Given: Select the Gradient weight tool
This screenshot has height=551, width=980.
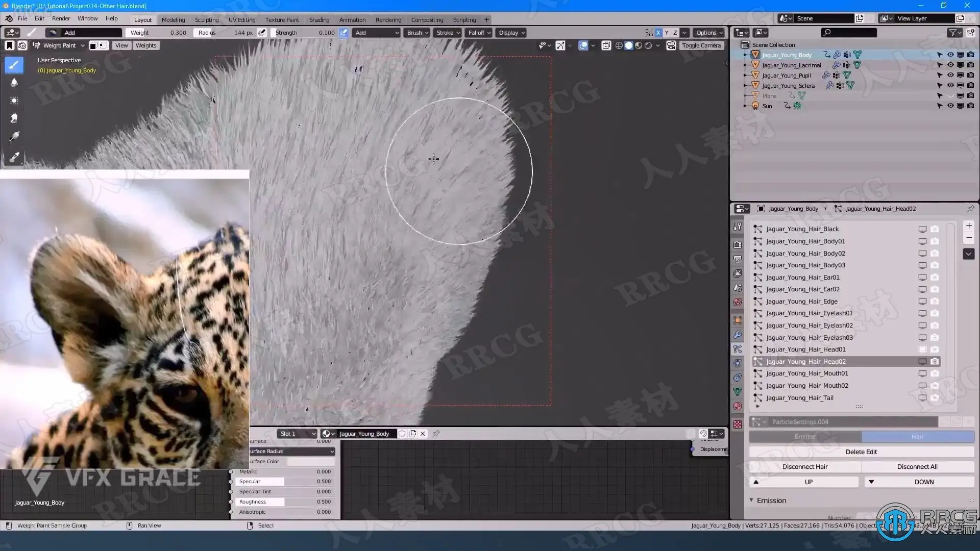Looking at the screenshot, I should [14, 137].
